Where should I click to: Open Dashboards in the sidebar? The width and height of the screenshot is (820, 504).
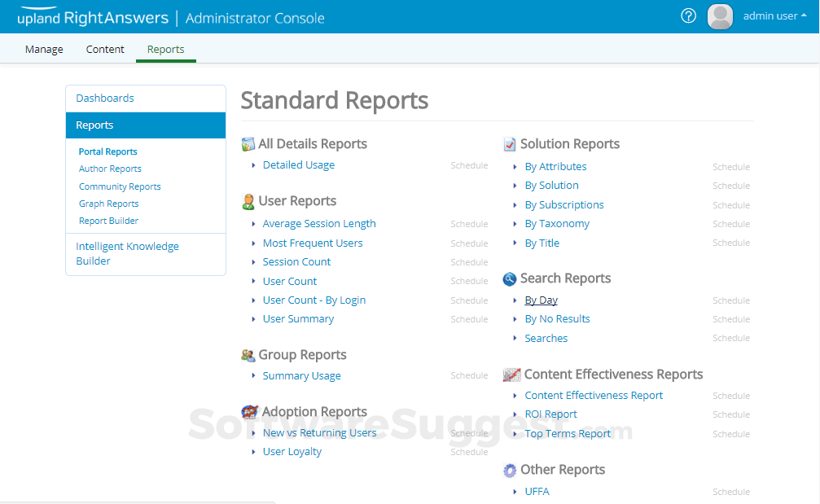pyautogui.click(x=105, y=99)
